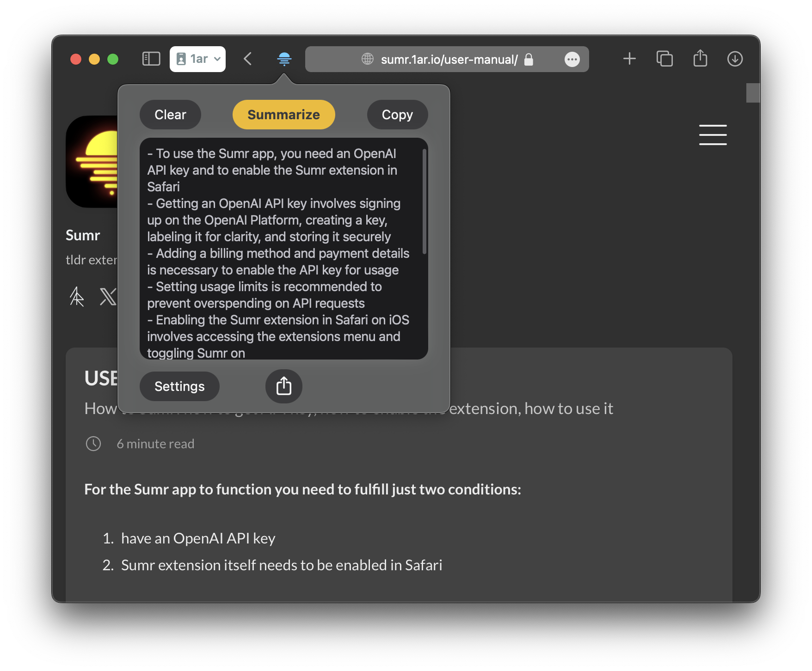Click the green full screen button
Image resolution: width=812 pixels, height=671 pixels.
(x=113, y=59)
